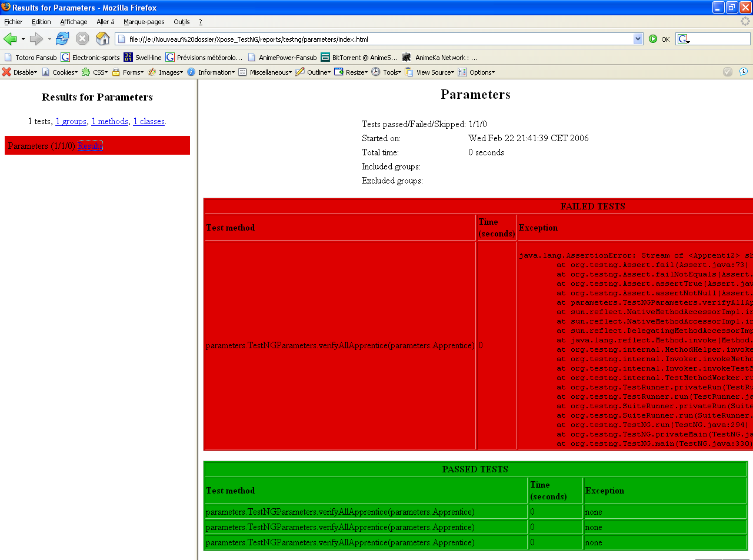Click the green Go button labeled OK
Viewport: 753px width, 560px height.
[659, 39]
